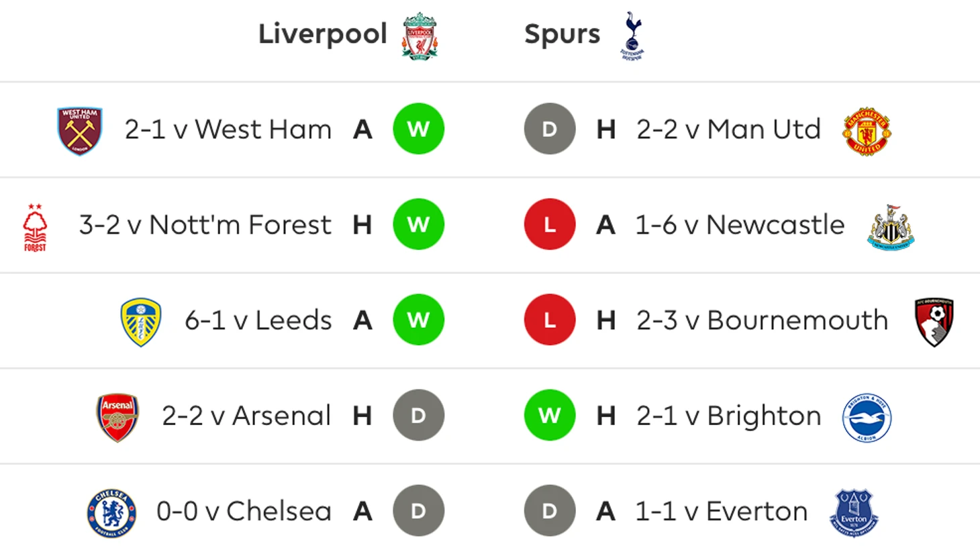Viewport: 980px width, 546px height.
Task: Open the Spurs team heading
Action: tap(562, 34)
